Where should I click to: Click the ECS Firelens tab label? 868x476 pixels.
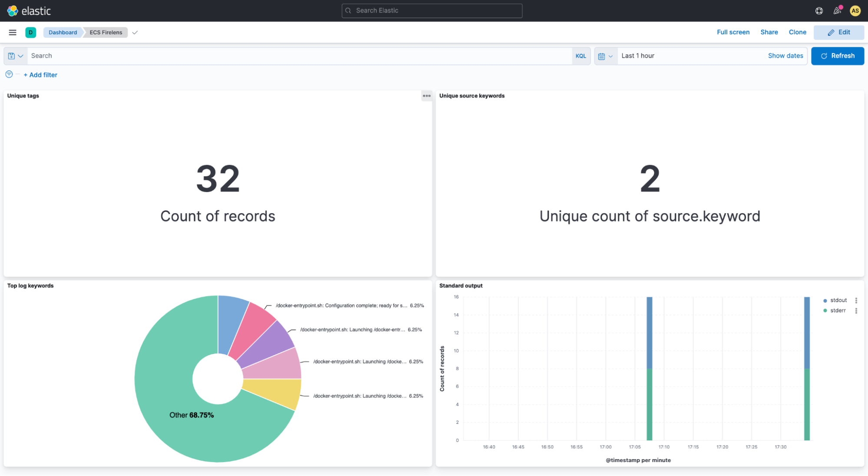click(x=106, y=32)
